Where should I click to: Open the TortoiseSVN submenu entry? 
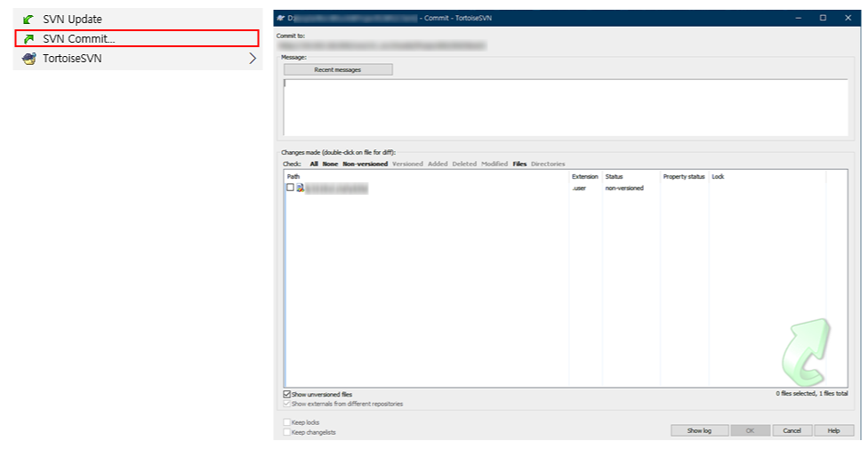click(137, 58)
